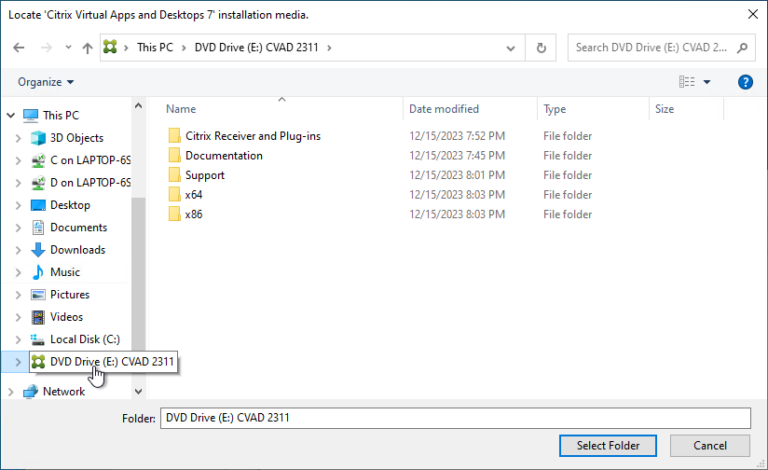
Task: Click the Up one level arrow icon
Action: click(x=87, y=47)
